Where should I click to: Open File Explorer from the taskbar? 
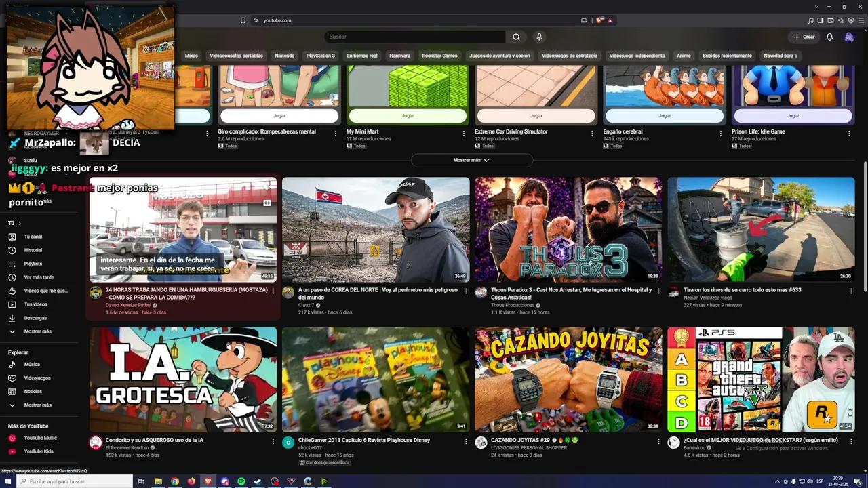tap(158, 481)
